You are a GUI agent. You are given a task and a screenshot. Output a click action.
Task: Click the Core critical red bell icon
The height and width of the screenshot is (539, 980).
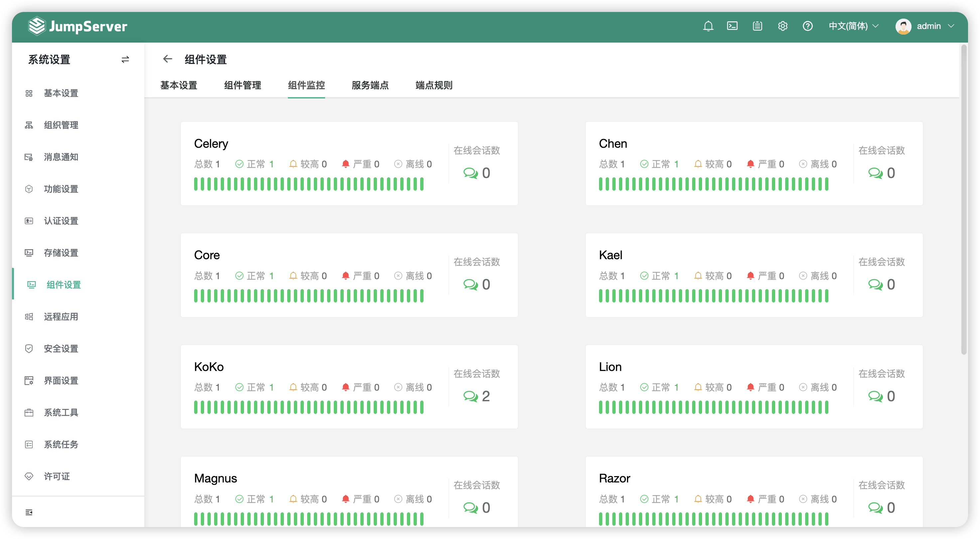pyautogui.click(x=345, y=275)
